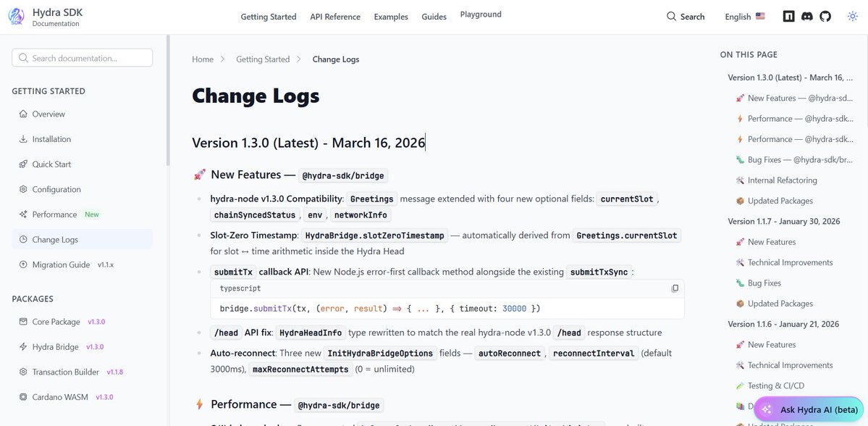This screenshot has height=426, width=868.
Task: Click the Version 1.3.0 (Latest) heading
Action: click(308, 143)
